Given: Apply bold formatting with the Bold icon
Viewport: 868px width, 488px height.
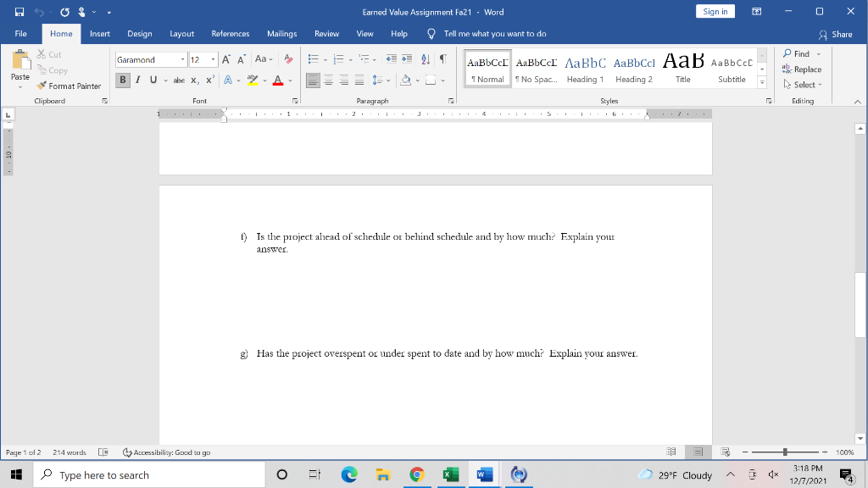Looking at the screenshot, I should click(122, 79).
